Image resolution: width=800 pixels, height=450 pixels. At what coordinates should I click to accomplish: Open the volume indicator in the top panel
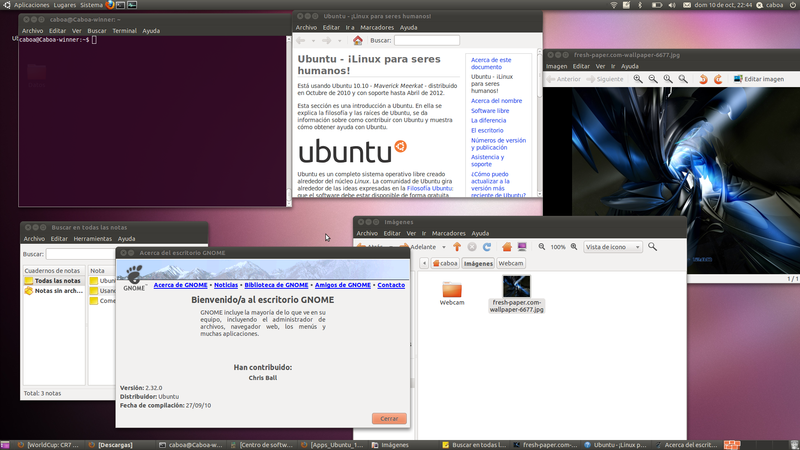pos(672,5)
